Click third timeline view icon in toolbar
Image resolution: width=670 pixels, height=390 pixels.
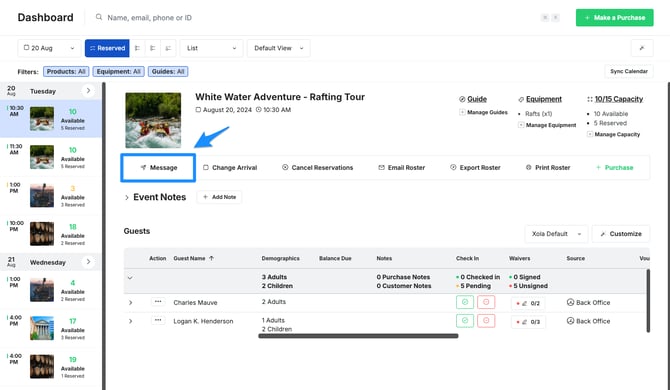[x=168, y=48]
